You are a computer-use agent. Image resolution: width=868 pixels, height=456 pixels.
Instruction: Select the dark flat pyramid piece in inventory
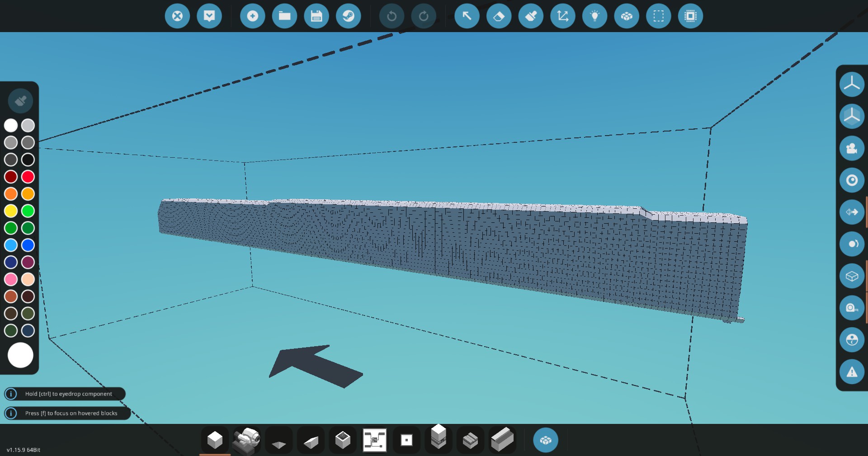pyautogui.click(x=279, y=440)
